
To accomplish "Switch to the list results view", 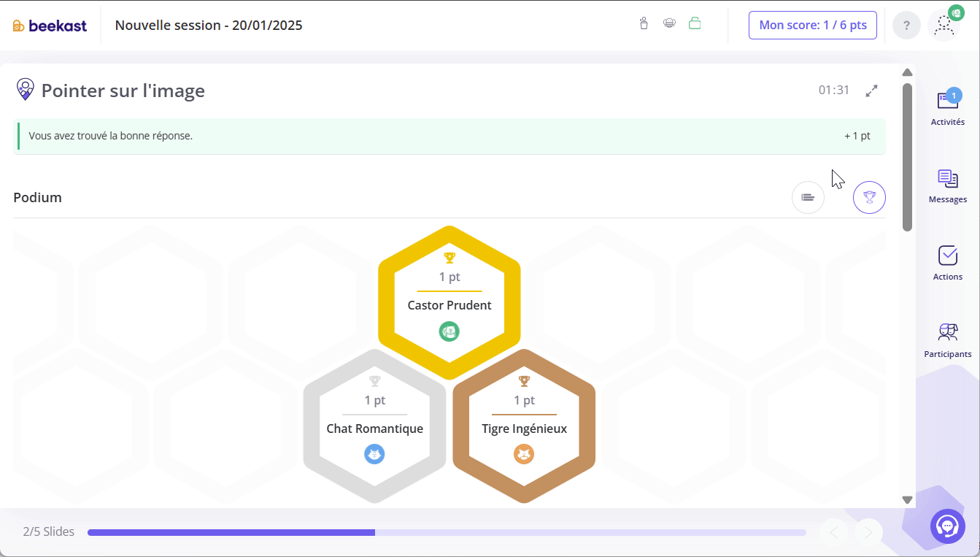I will pos(808,197).
